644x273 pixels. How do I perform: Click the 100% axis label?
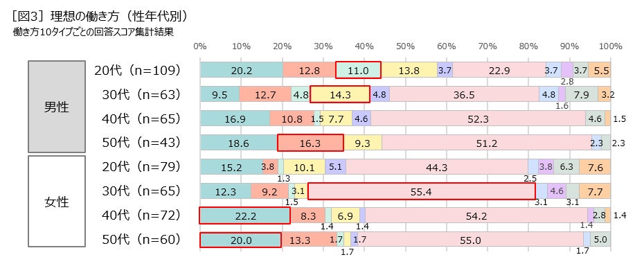point(610,46)
